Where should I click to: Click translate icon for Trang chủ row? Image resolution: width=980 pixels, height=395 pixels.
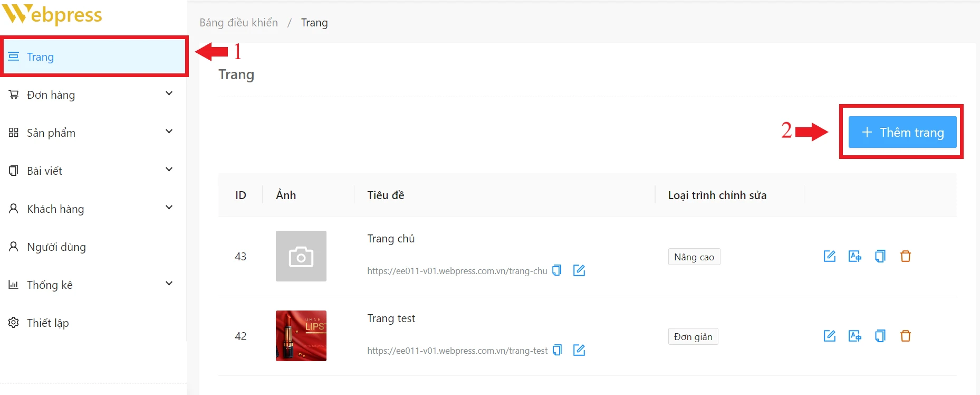click(854, 256)
